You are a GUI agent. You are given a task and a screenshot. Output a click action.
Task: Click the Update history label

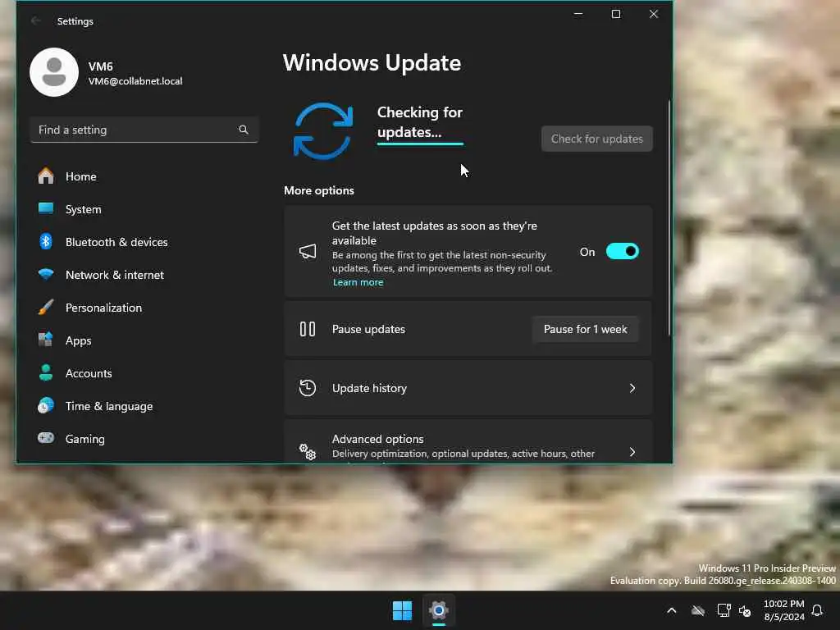click(369, 388)
